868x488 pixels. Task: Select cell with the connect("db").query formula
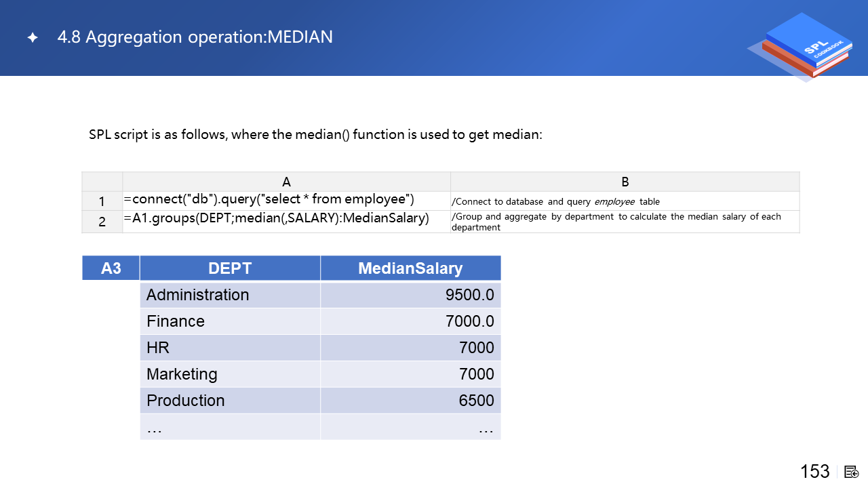point(269,199)
